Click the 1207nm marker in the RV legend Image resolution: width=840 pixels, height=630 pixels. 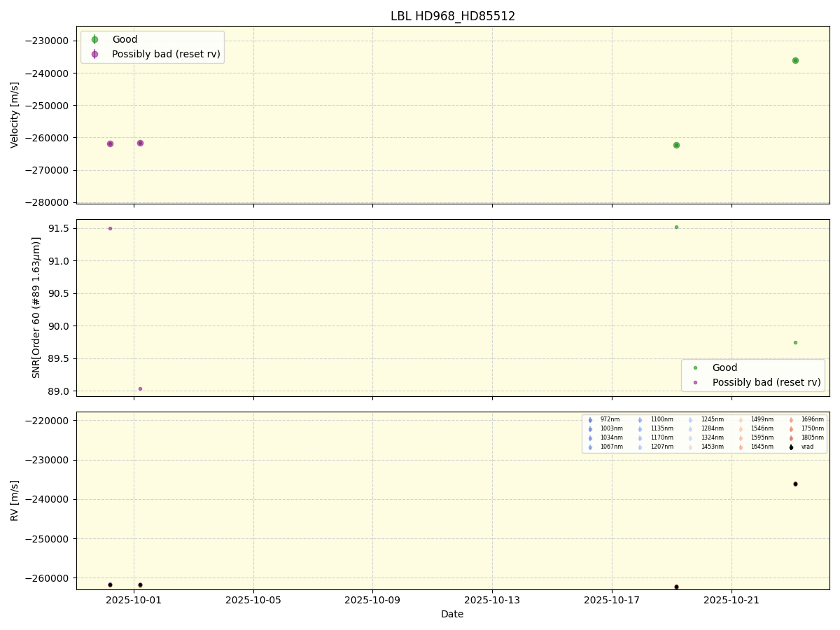click(640, 447)
